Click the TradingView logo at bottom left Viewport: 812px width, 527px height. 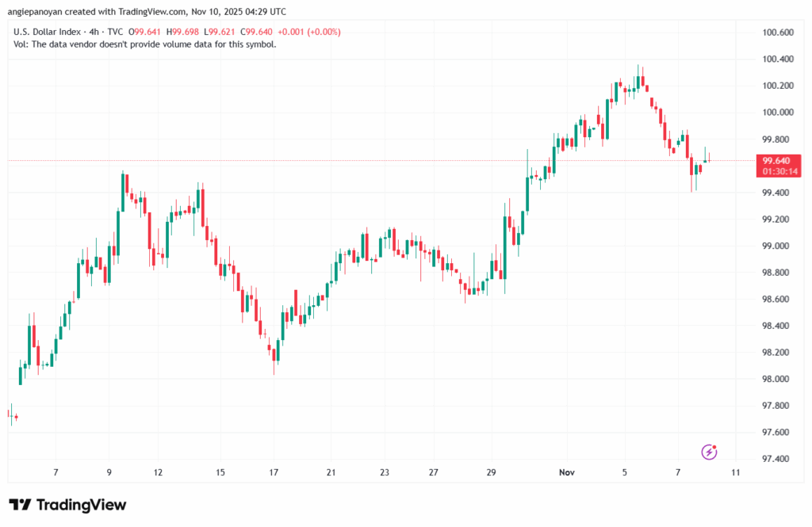tap(67, 505)
